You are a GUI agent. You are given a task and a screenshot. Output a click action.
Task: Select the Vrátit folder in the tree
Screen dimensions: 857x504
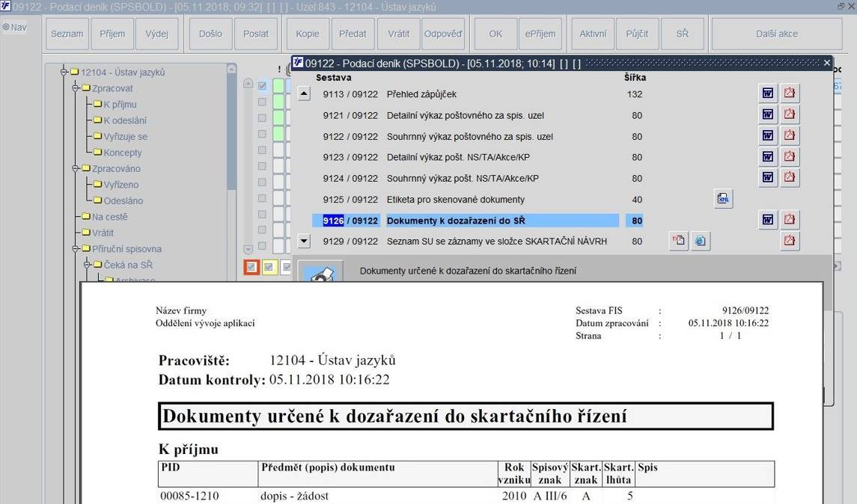98,233
